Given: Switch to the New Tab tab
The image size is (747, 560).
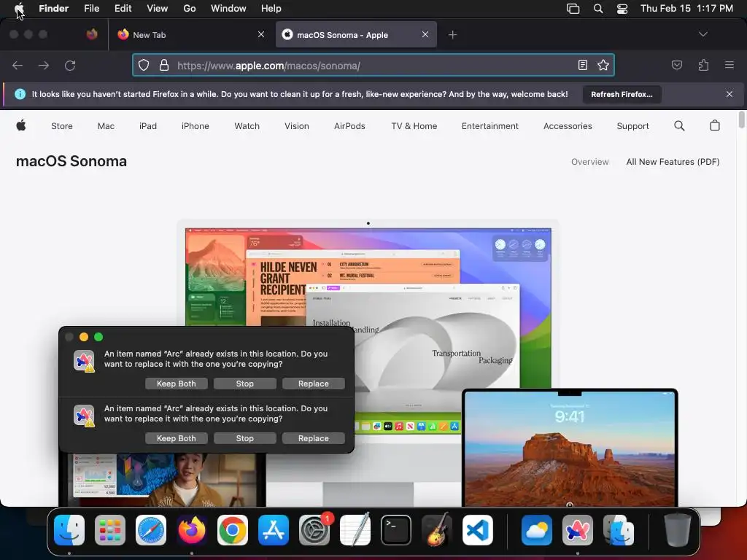Looking at the screenshot, I should 190,34.
